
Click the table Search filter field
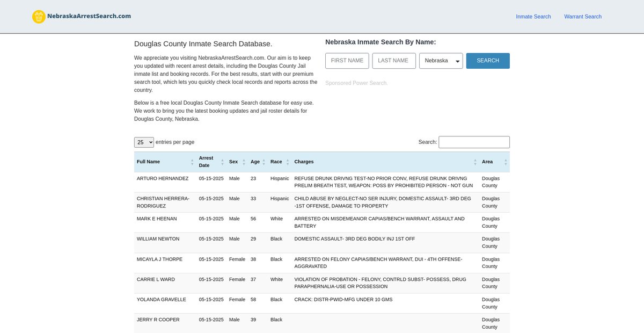[x=474, y=142]
